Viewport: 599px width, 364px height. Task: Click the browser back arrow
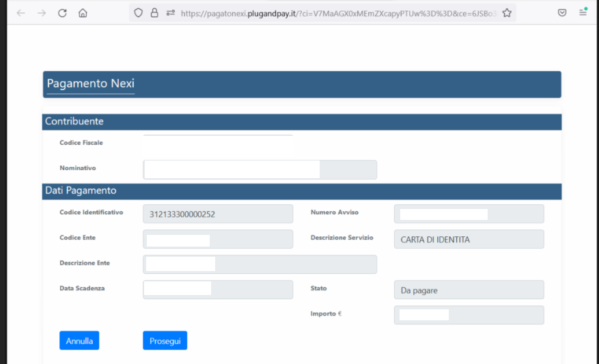[20, 13]
